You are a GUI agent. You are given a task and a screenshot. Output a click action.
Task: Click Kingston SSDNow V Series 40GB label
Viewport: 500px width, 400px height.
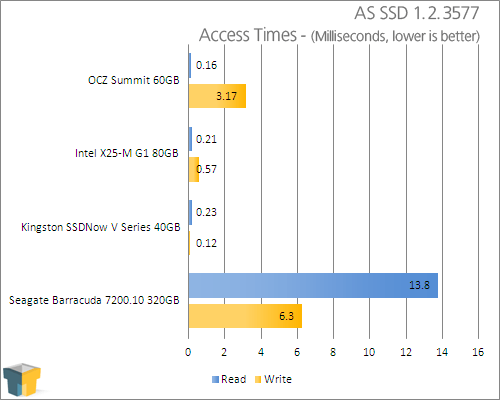click(101, 227)
